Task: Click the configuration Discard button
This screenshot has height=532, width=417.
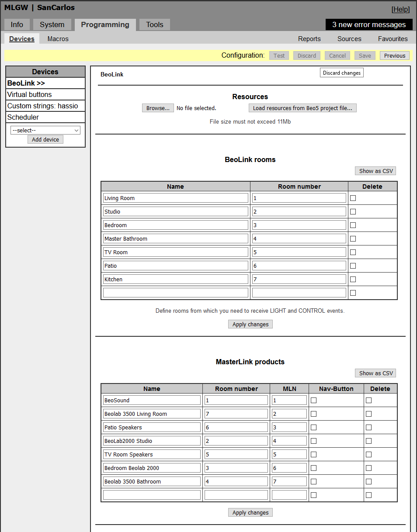Action: coord(307,55)
